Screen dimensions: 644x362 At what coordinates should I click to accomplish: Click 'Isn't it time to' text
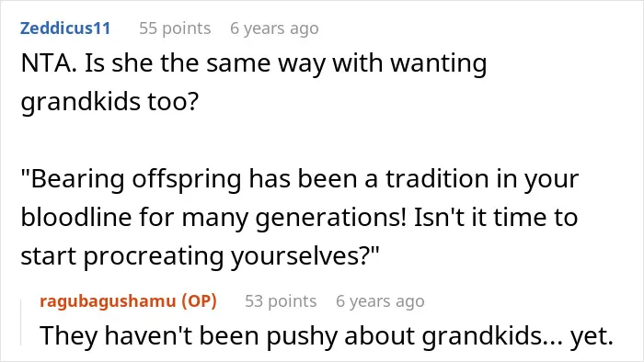(x=496, y=218)
